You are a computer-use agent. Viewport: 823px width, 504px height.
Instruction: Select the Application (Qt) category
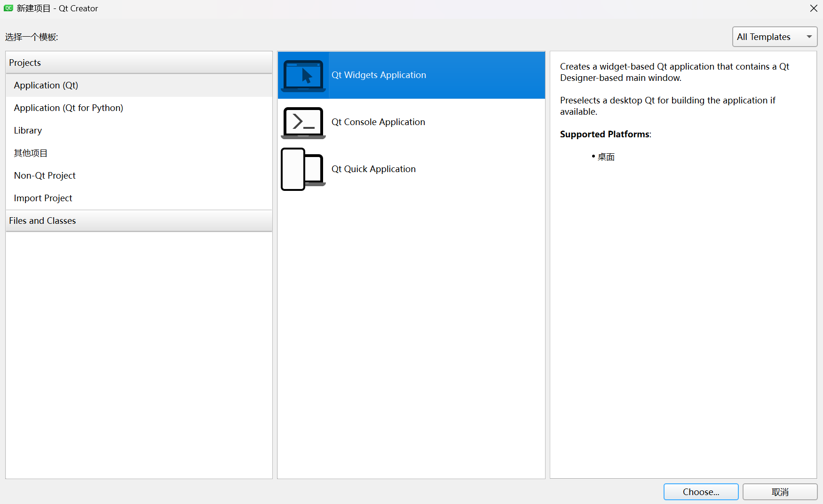[x=139, y=85]
